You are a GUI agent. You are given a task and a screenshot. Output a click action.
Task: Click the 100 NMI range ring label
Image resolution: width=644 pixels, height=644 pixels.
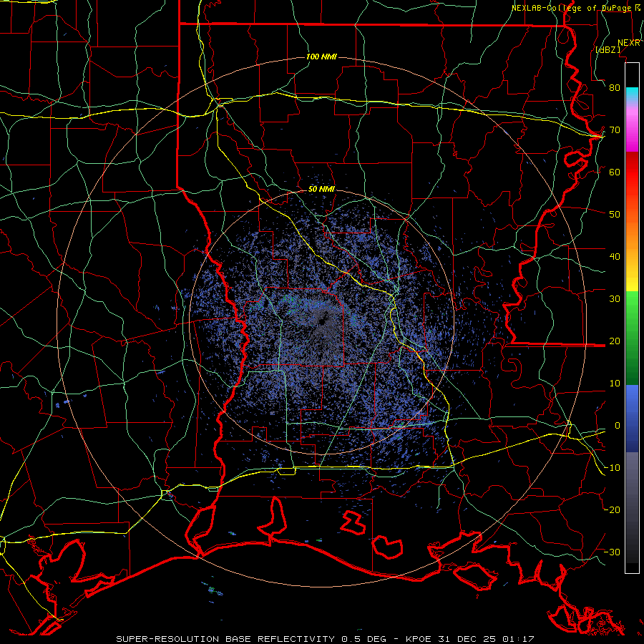[321, 57]
